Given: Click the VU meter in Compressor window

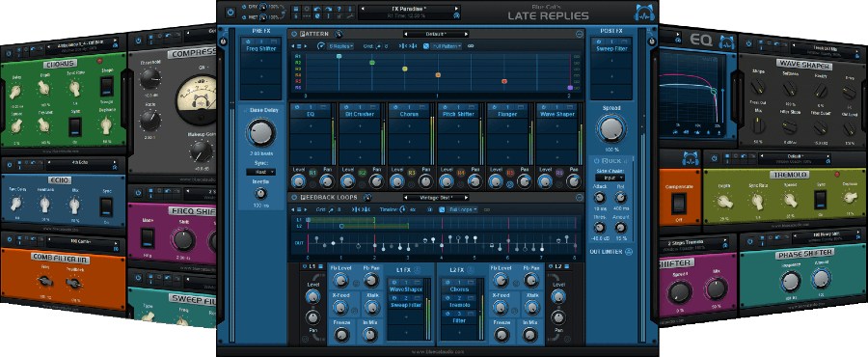Looking at the screenshot, I should (198, 99).
